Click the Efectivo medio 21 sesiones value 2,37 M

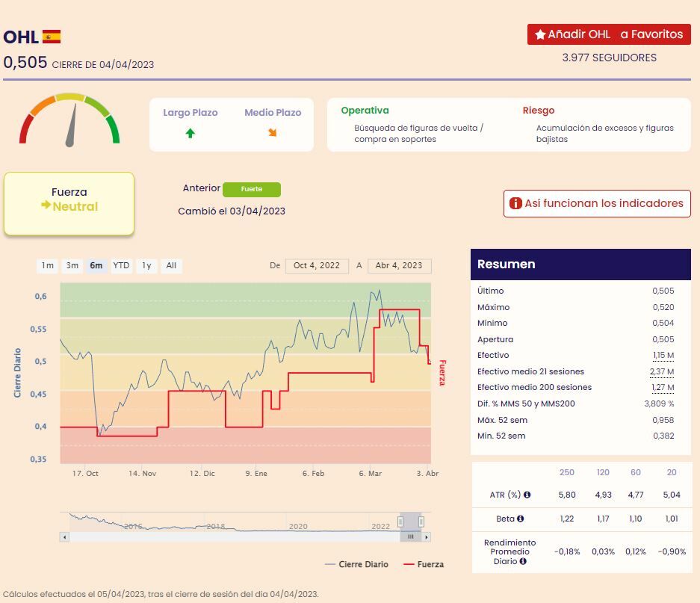662,371
